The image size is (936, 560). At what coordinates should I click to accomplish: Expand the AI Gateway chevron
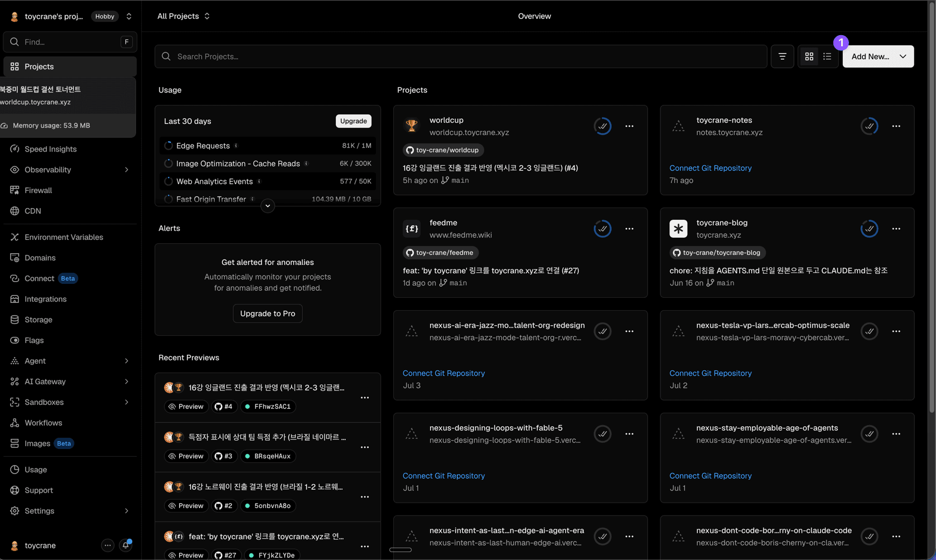tap(127, 382)
